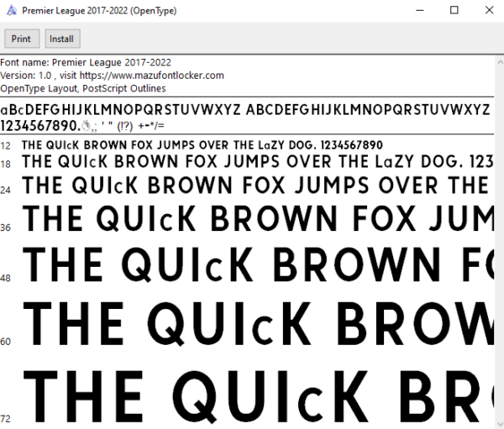Click the size 24 label
The width and height of the screenshot is (504, 429).
coord(6,190)
